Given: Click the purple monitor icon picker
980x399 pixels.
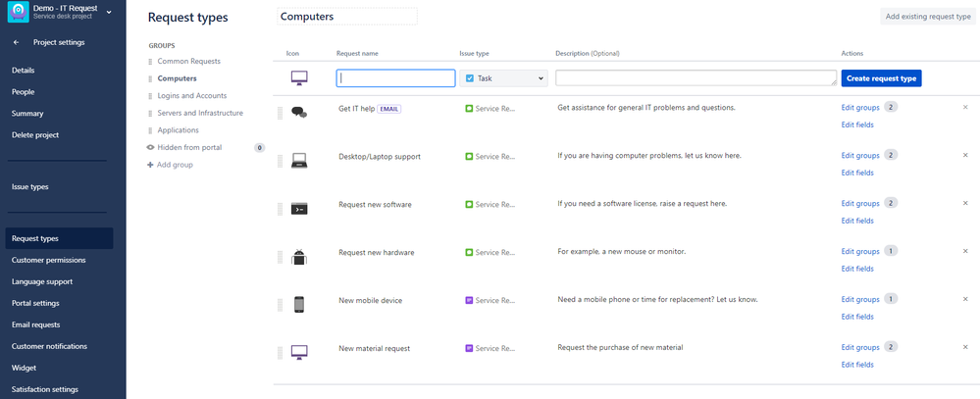Looking at the screenshot, I should pos(299,78).
